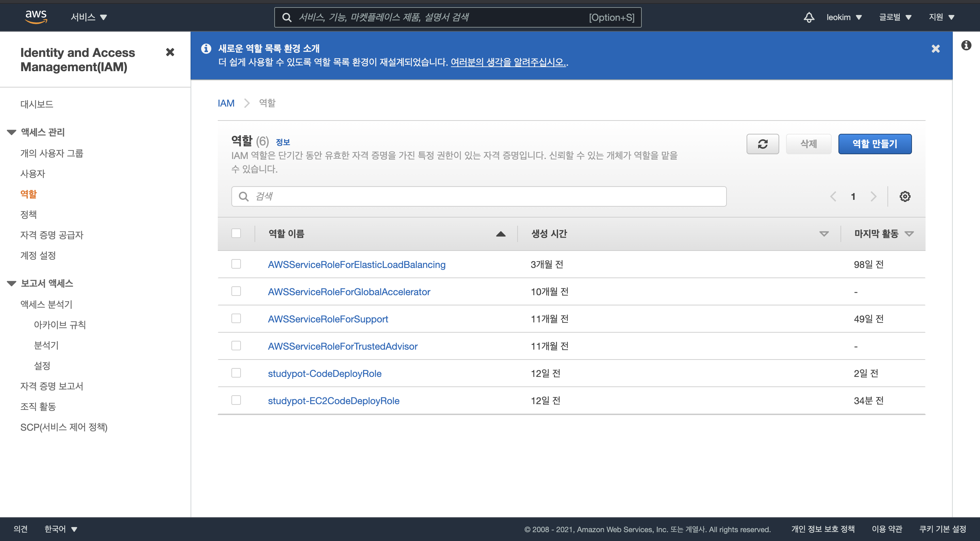Viewport: 980px width, 541px height.
Task: Open the 글로벌 region dropdown
Action: pyautogui.click(x=895, y=17)
